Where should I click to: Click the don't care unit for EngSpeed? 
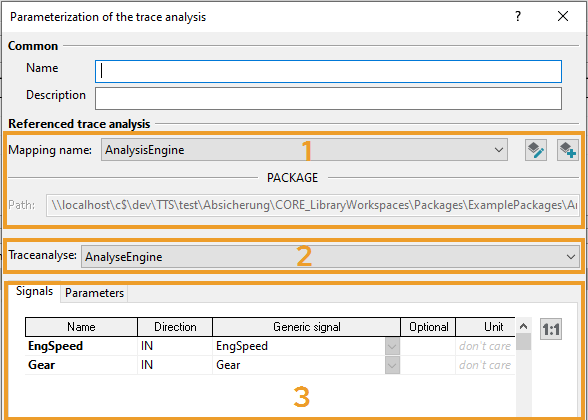[x=485, y=346]
